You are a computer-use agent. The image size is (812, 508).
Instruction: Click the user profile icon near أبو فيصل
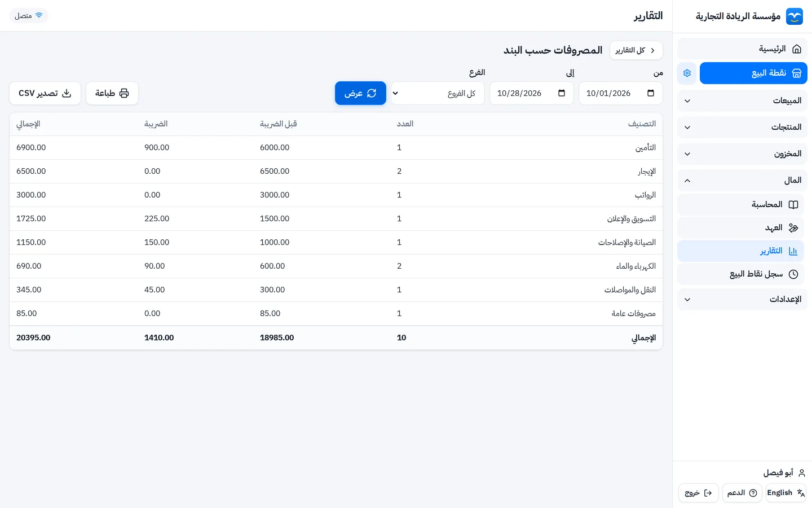pyautogui.click(x=801, y=473)
